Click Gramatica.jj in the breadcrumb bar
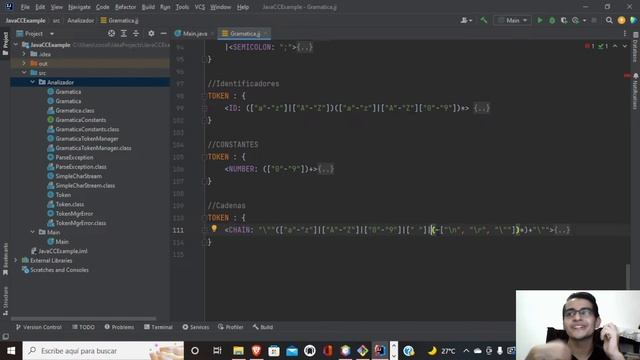640x360 pixels. [120, 20]
